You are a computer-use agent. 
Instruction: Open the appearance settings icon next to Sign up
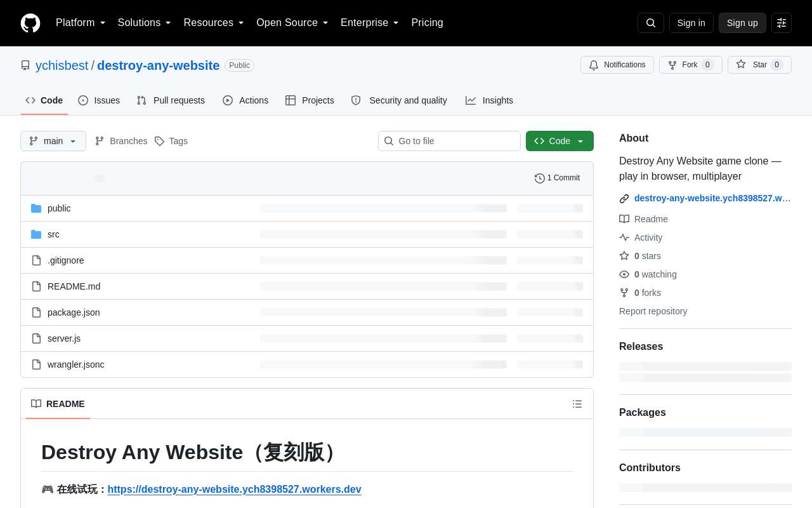click(782, 23)
